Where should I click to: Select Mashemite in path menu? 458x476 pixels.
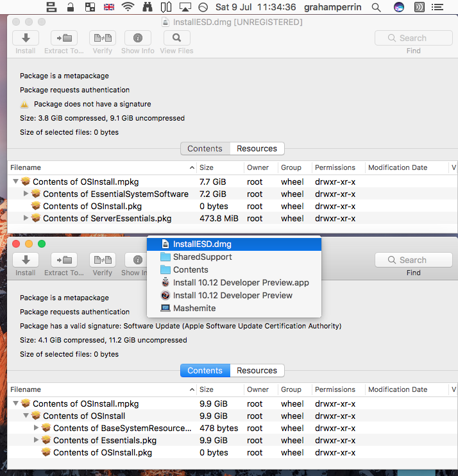[x=234, y=308]
